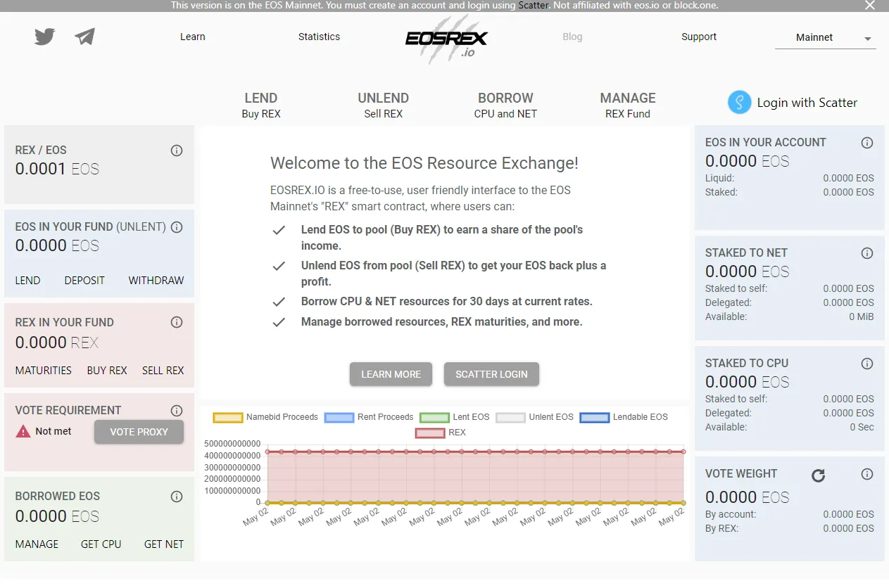
Task: Toggle Rent Proceeds chart legend swatch
Action: click(x=339, y=417)
